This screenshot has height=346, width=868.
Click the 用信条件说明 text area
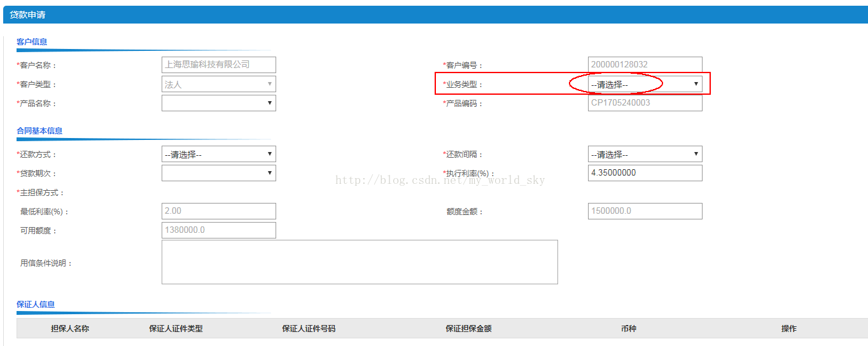coord(360,262)
